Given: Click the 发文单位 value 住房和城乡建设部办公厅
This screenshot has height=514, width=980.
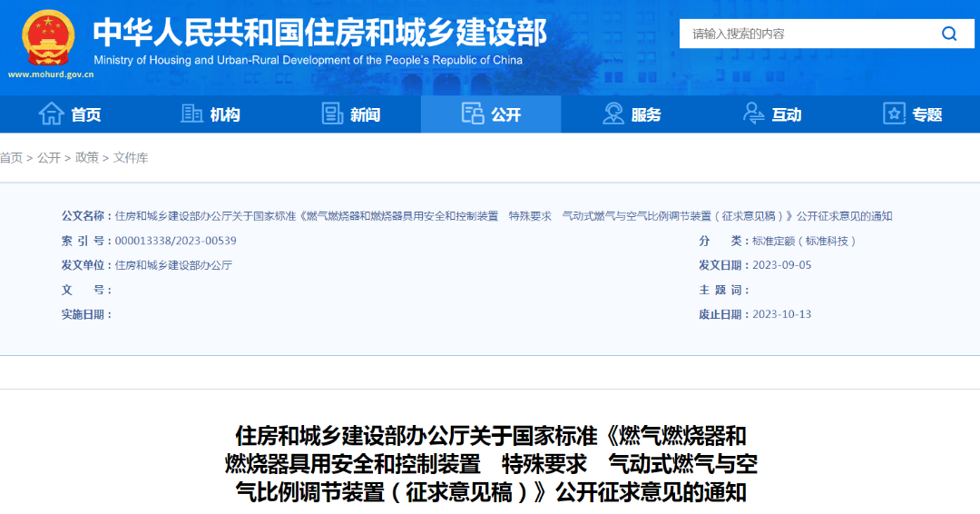Looking at the screenshot, I should click(173, 265).
